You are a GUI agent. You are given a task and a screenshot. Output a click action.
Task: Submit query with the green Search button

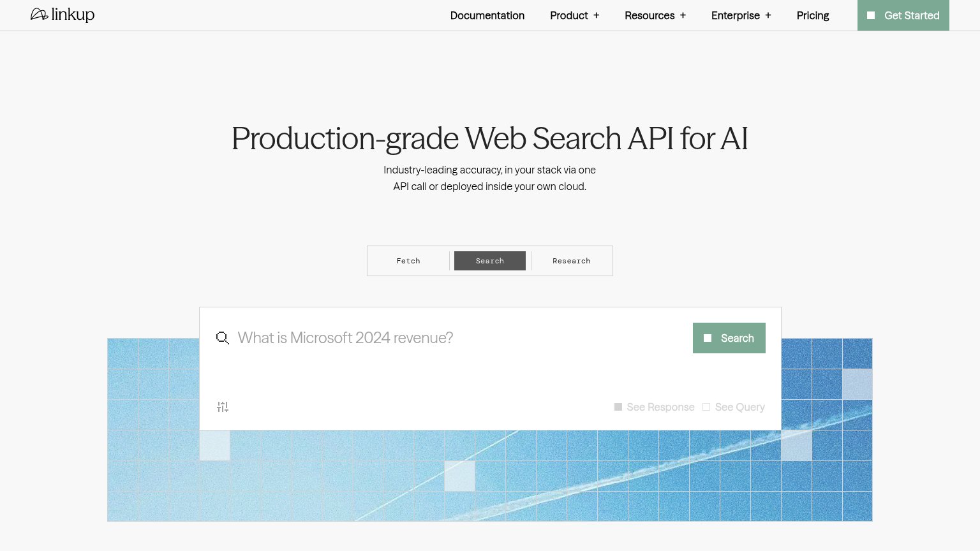click(x=729, y=338)
